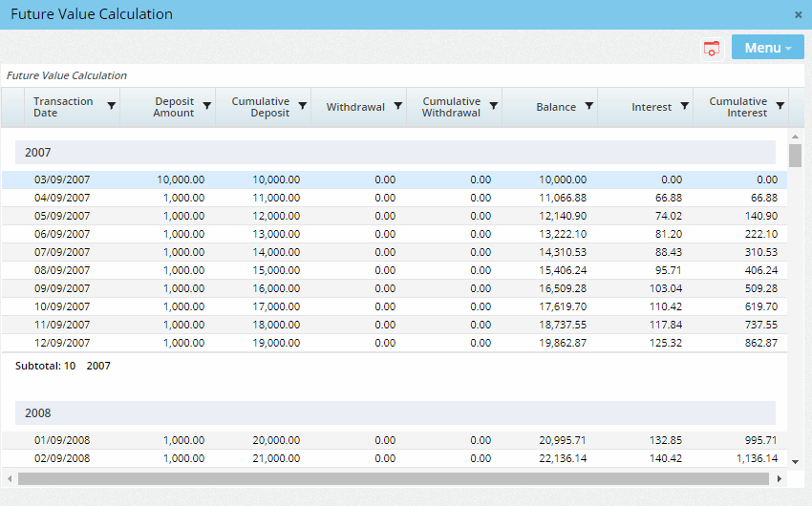Click the 01/09/2008 transaction row
The width and height of the screenshot is (812, 506).
tap(61, 440)
